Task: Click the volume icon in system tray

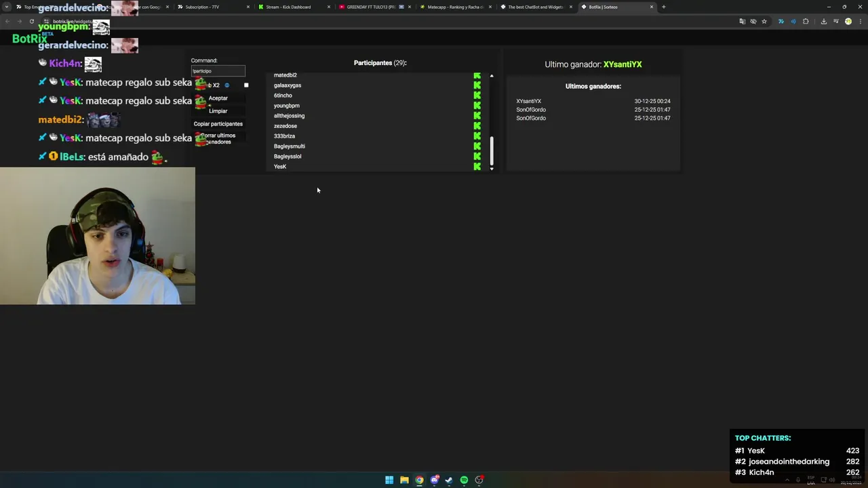Action: pyautogui.click(x=832, y=480)
